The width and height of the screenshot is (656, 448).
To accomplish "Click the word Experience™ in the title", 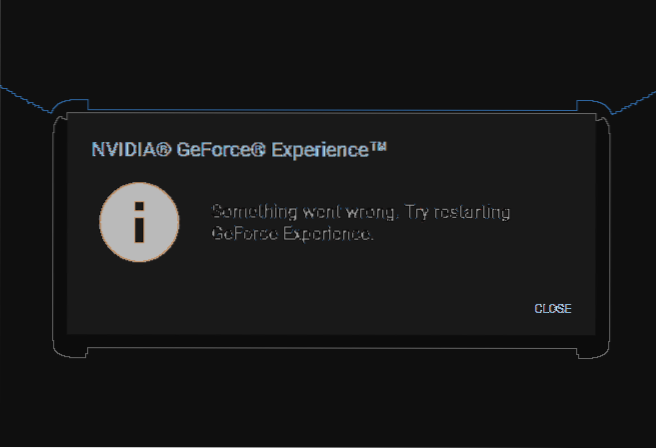I will (x=329, y=150).
